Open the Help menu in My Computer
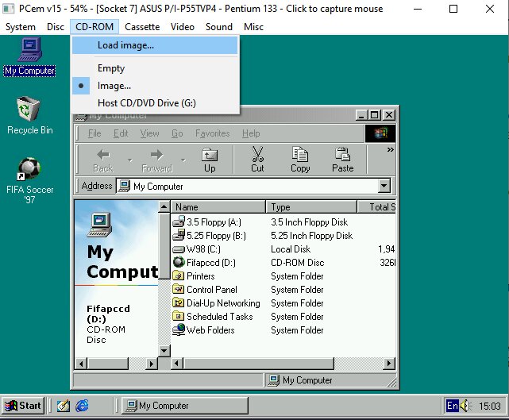 click(x=251, y=133)
